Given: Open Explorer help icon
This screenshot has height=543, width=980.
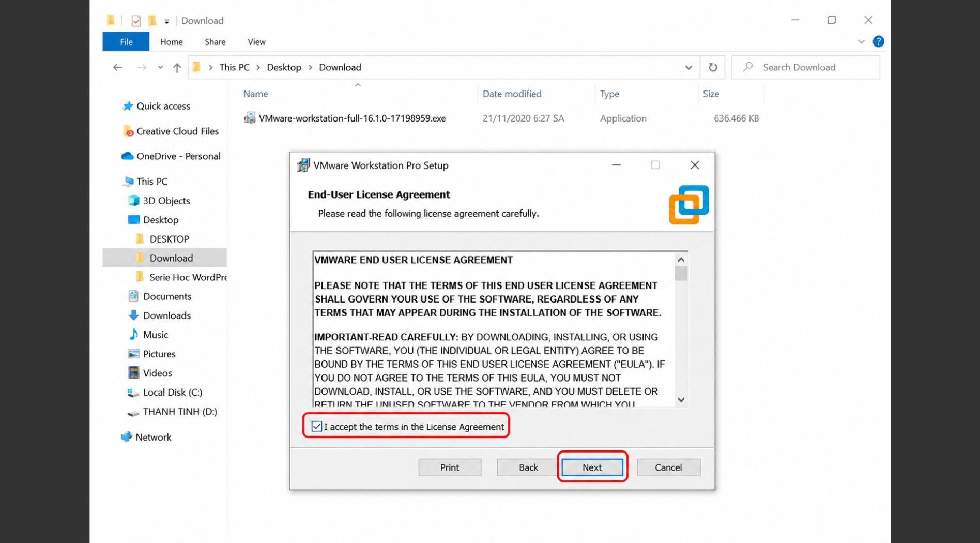Looking at the screenshot, I should (878, 41).
